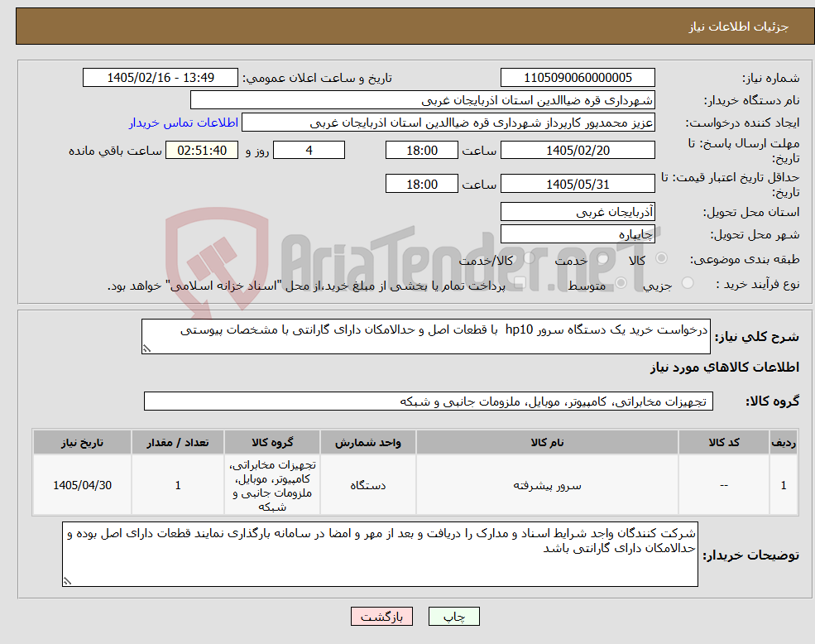
Task: Click the سرور پیشرفته table cell
Action: pyautogui.click(x=547, y=485)
